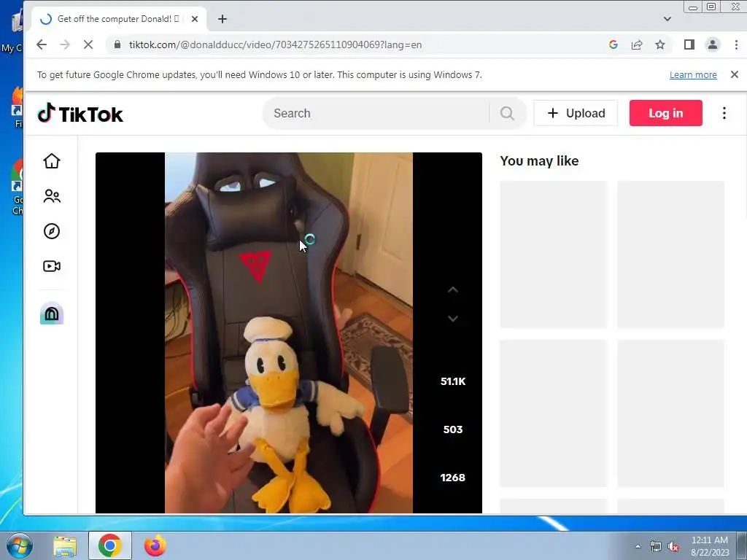Bookmark this page with the star
Viewport: 747px width, 560px height.
tap(659, 44)
